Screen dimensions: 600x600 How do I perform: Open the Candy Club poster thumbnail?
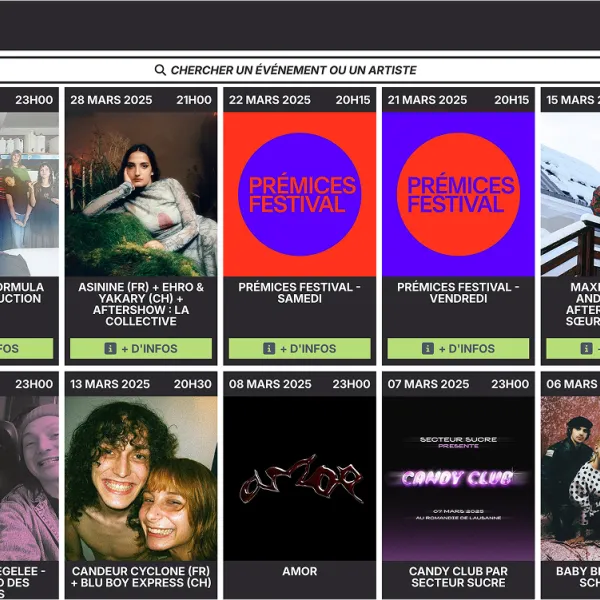[x=458, y=478]
